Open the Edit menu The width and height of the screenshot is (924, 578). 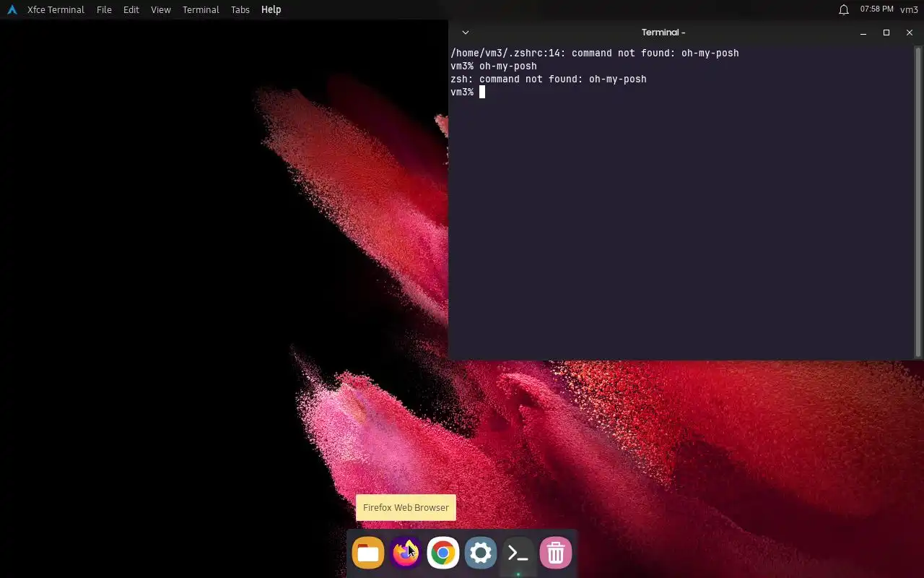131,9
